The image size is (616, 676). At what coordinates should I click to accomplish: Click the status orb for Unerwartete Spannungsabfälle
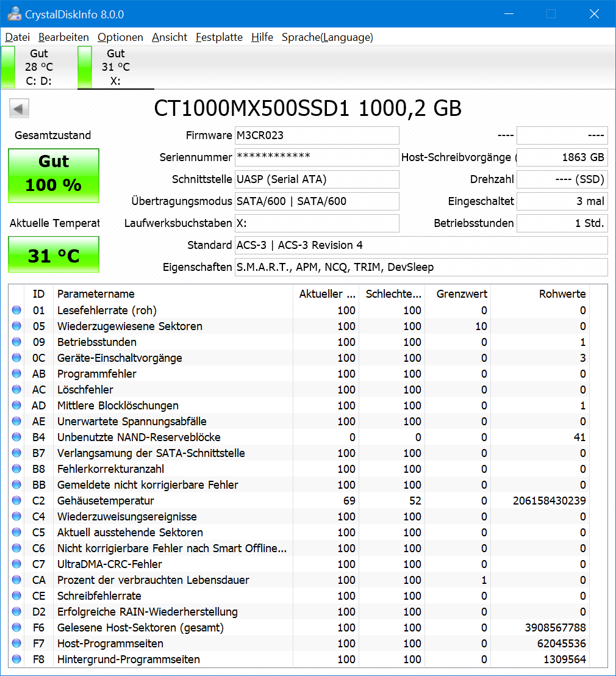tap(16, 421)
